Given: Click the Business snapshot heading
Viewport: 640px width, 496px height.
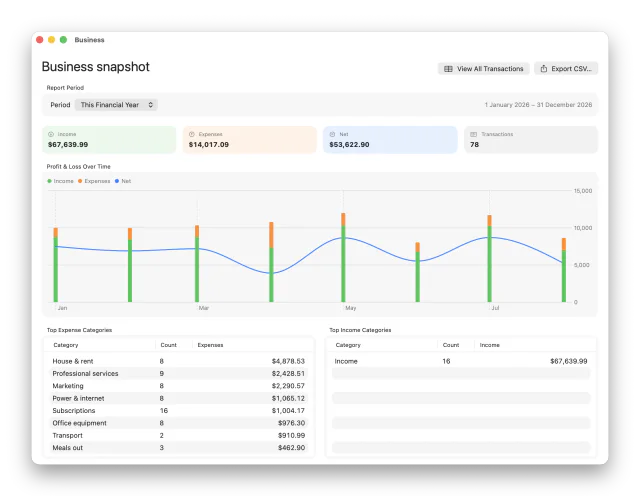Looking at the screenshot, I should 96,67.
